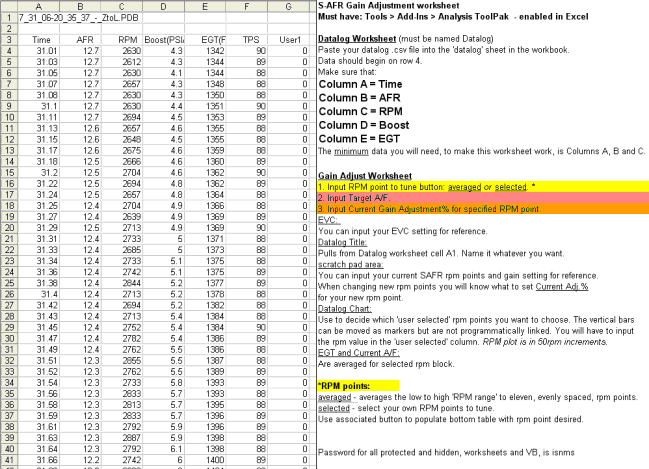Select AFR value 12.2 in row 41

pyautogui.click(x=80, y=460)
